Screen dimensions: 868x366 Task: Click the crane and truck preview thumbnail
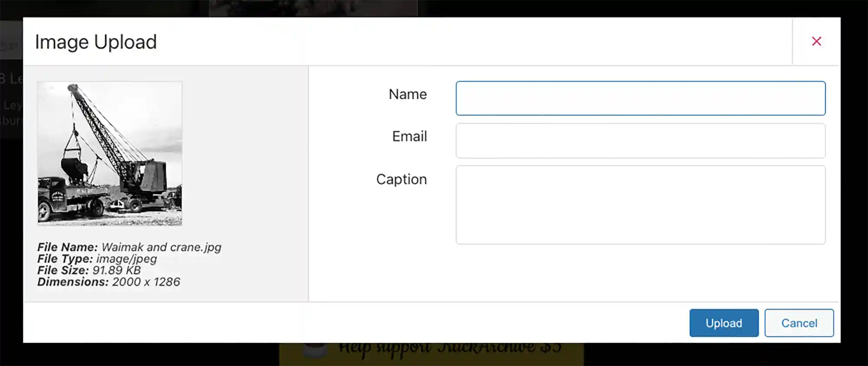[110, 153]
